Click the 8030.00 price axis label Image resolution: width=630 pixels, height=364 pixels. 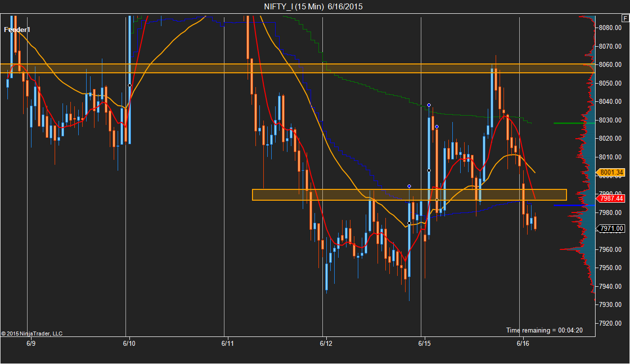click(x=610, y=120)
